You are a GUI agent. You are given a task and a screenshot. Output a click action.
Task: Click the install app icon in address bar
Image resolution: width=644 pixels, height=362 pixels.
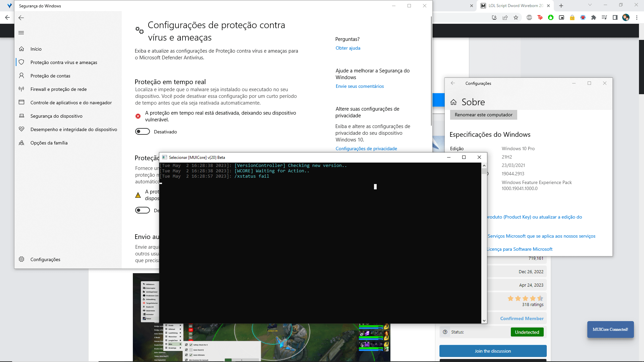point(494,17)
